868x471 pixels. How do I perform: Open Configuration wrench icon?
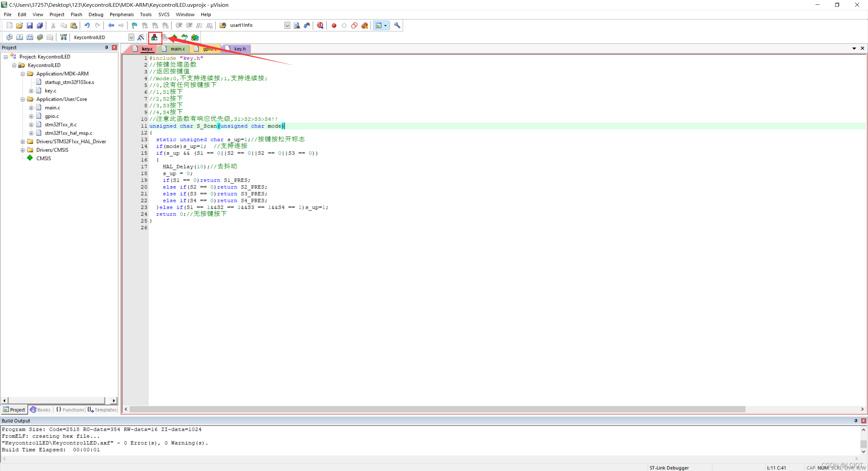click(397, 25)
